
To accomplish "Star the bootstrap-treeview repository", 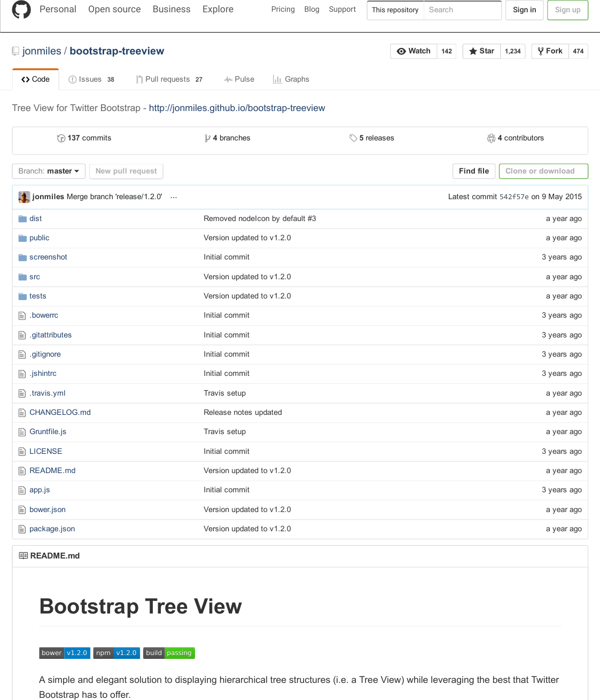I will [x=481, y=51].
